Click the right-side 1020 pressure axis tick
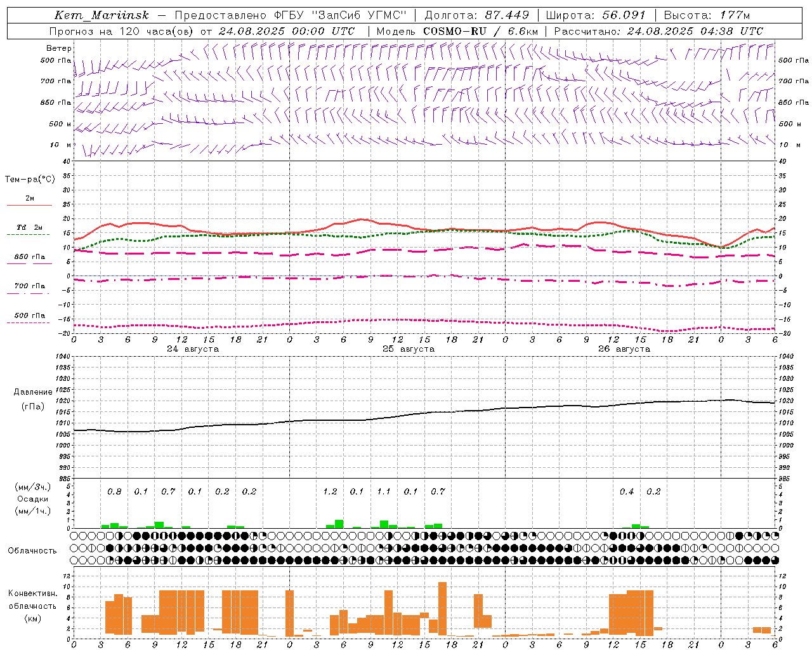This screenshot has width=812, height=650. pyautogui.click(x=786, y=401)
